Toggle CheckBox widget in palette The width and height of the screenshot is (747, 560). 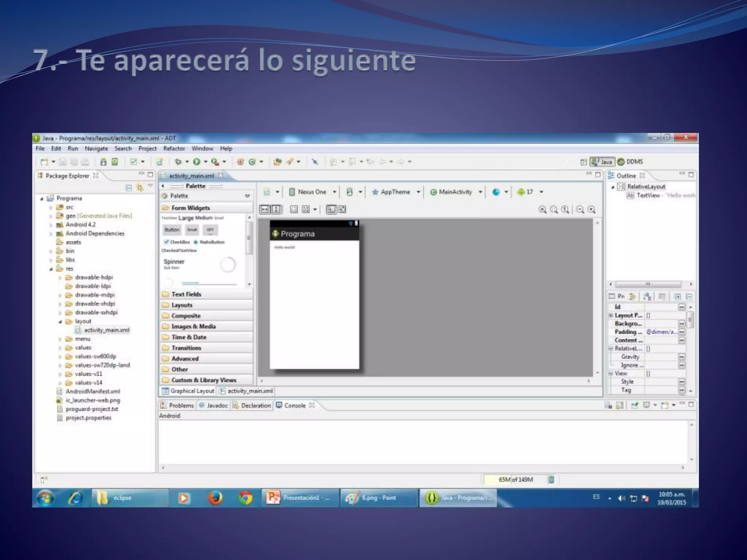[x=177, y=242]
